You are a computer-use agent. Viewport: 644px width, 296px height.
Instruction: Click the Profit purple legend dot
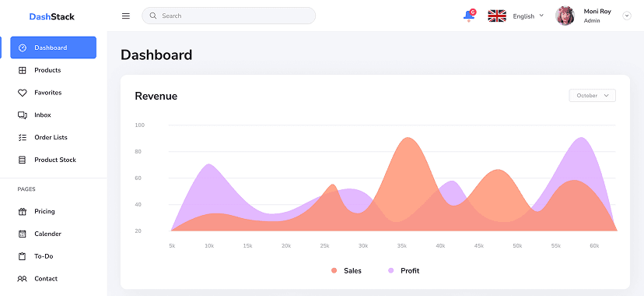391,270
